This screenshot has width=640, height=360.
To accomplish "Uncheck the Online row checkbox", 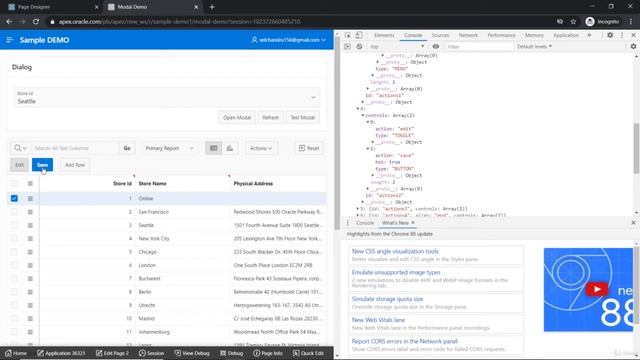I will point(14,198).
